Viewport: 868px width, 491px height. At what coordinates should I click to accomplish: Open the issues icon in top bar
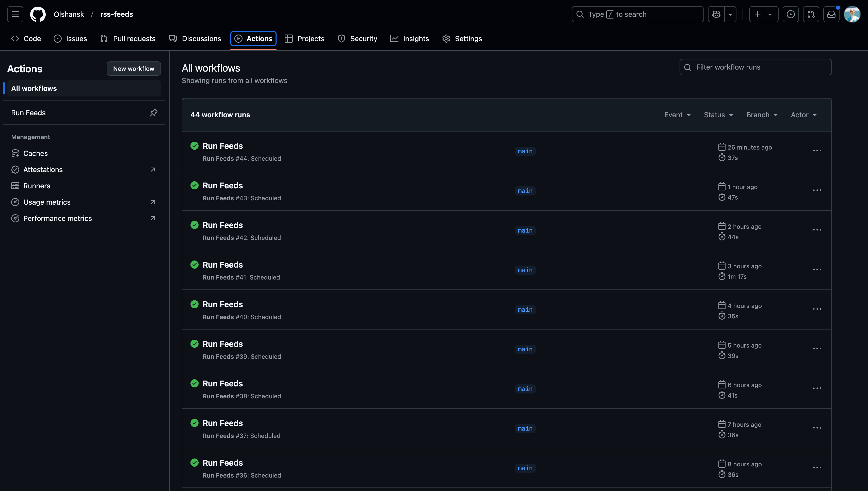pos(791,14)
